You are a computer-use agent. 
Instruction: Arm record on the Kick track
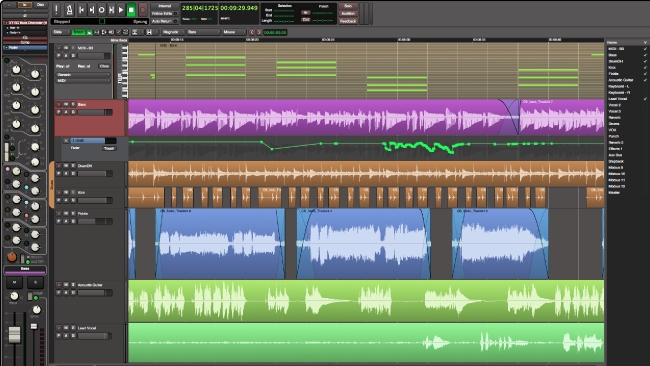[x=58, y=192]
